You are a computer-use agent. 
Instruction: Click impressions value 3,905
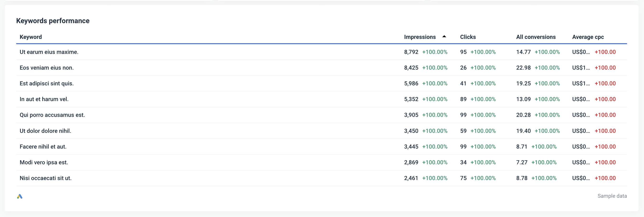(x=411, y=115)
